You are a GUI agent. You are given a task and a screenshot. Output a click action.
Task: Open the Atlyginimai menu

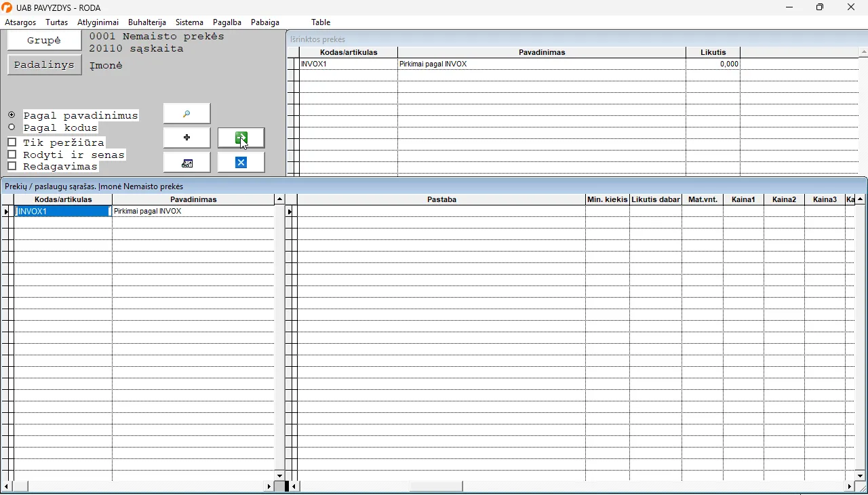pos(98,22)
